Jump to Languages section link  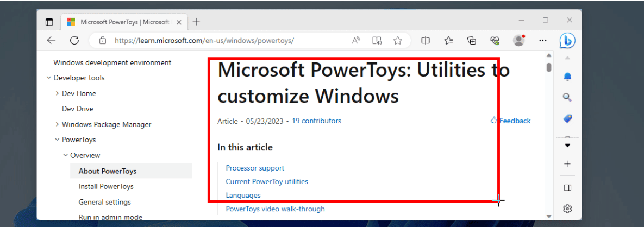pos(243,196)
